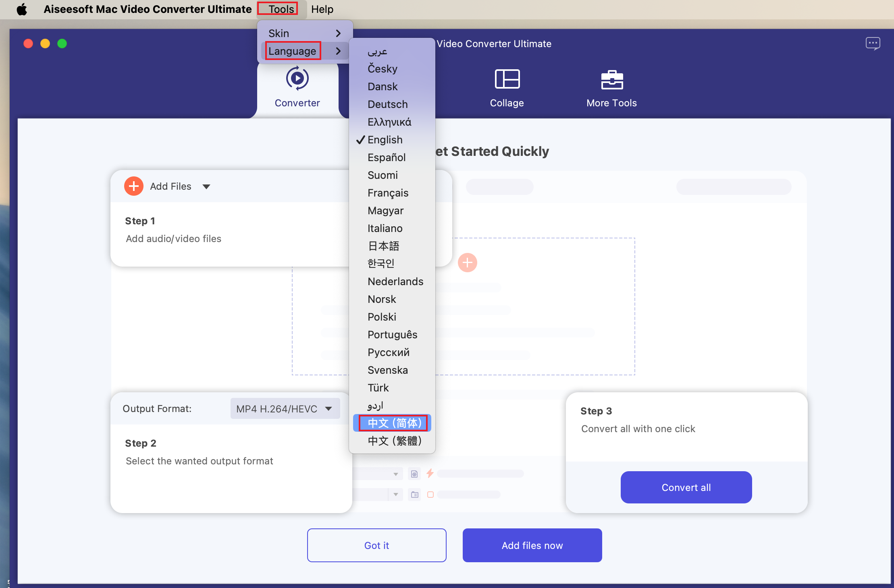Open the Collage tab
This screenshot has width=894, height=588.
507,89
